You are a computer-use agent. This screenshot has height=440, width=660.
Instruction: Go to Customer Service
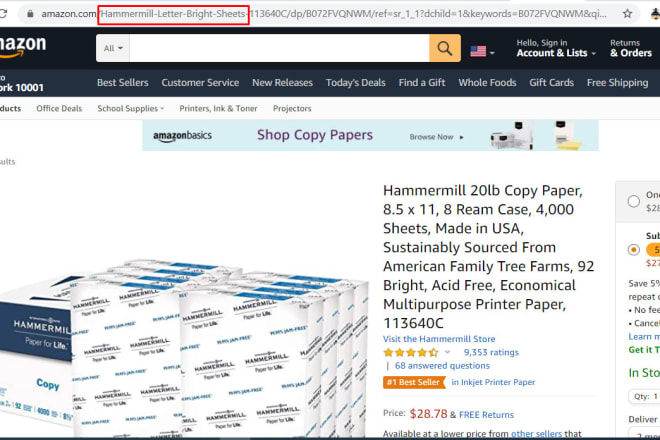[x=200, y=83]
